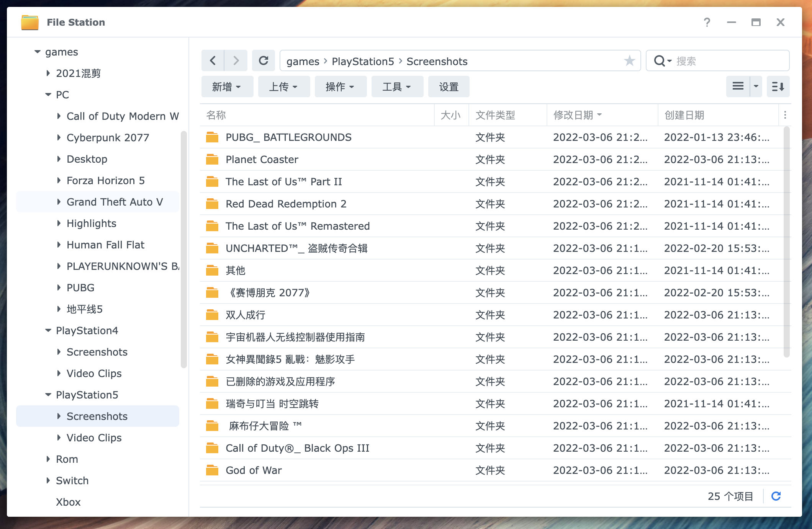Open column options three-dot menu
The width and height of the screenshot is (812, 529).
[785, 115]
